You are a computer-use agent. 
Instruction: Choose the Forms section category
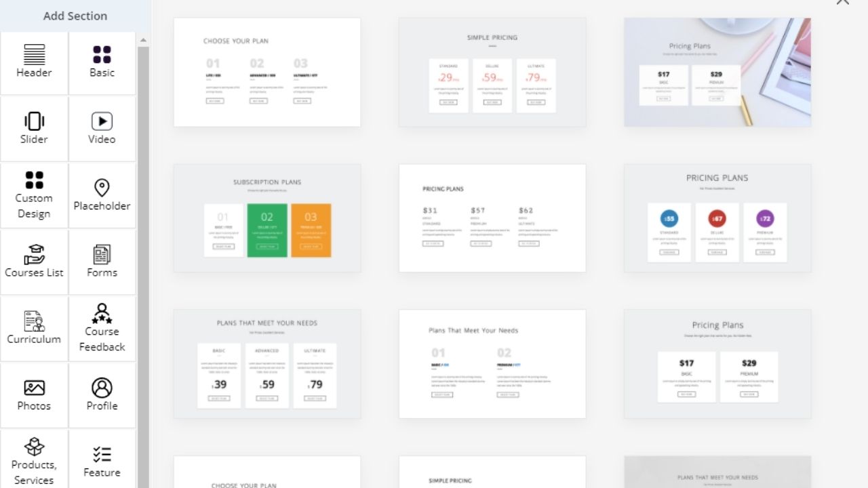pyautogui.click(x=102, y=262)
